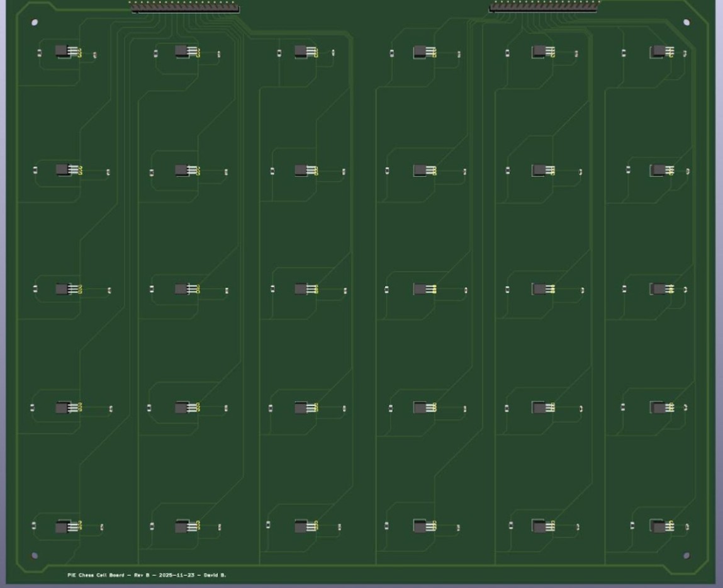
Task: Pick sensor chip in fourth row, fifth column
Action: coord(539,407)
